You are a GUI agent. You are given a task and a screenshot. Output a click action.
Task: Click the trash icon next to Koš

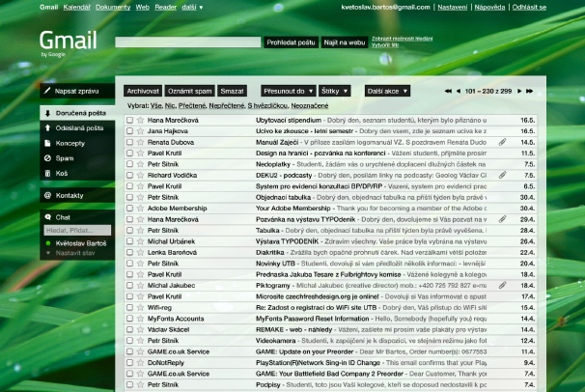click(x=47, y=173)
